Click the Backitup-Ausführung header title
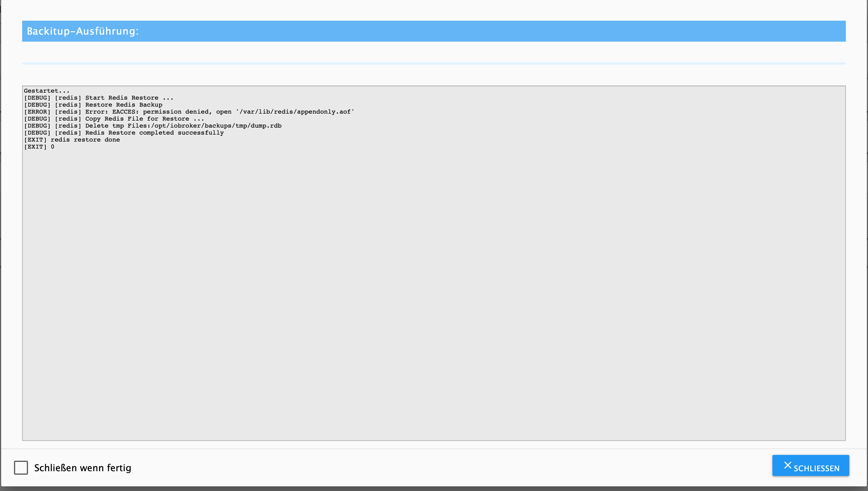This screenshot has width=868, height=491. pos(83,31)
